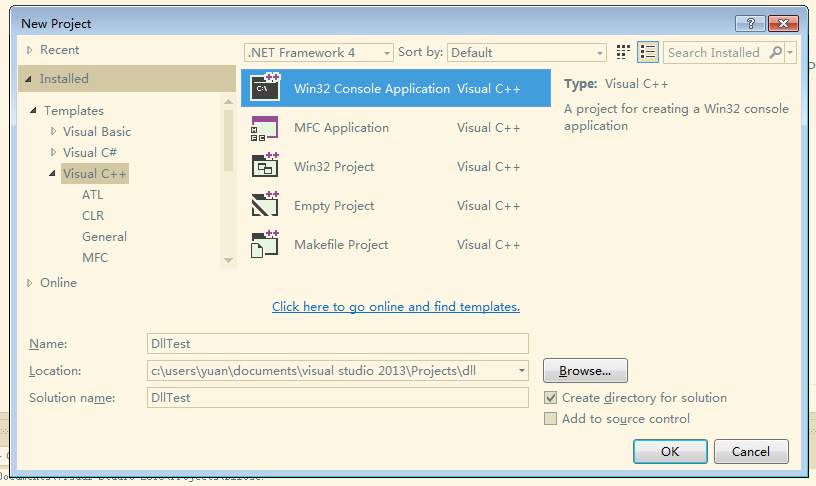Select the Win32 Console Application row text

(x=372, y=88)
